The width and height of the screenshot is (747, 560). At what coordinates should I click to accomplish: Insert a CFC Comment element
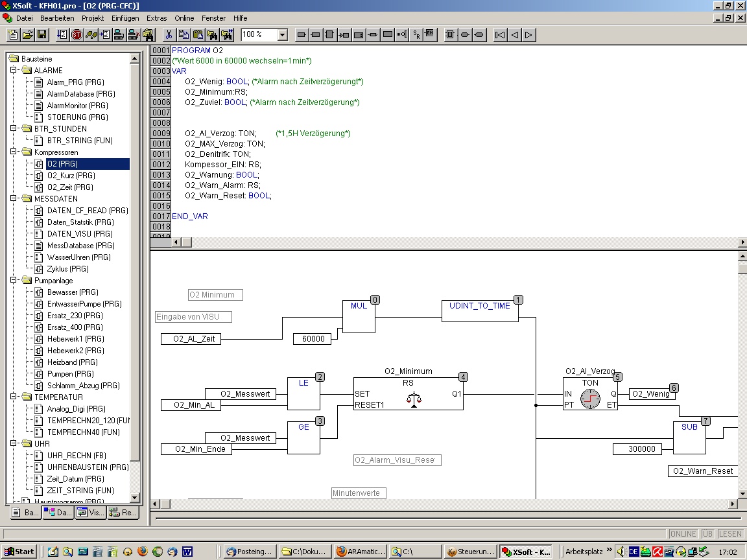[388, 35]
